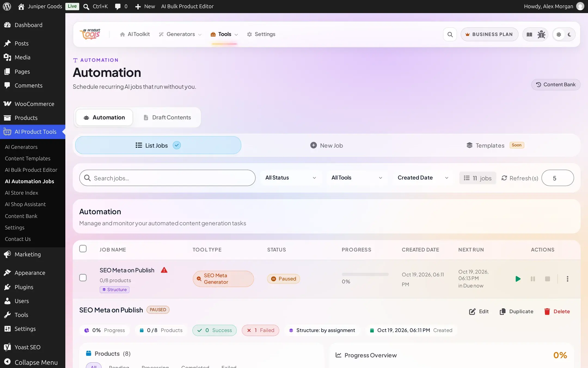Click the 1 Failed status chip
Screen dimensions: 588x368
pyautogui.click(x=260, y=330)
